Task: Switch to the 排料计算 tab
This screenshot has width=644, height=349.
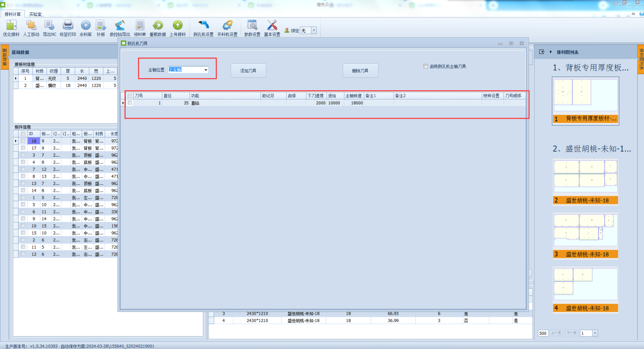Action: pyautogui.click(x=12, y=14)
